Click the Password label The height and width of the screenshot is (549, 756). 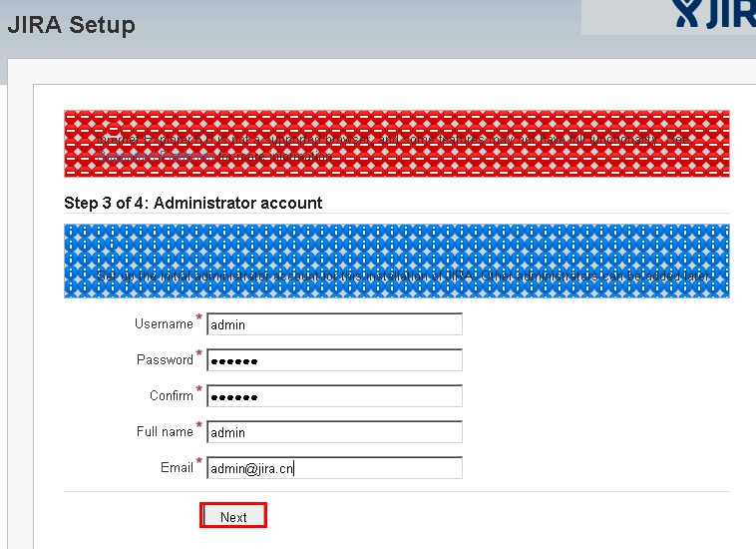coord(165,360)
